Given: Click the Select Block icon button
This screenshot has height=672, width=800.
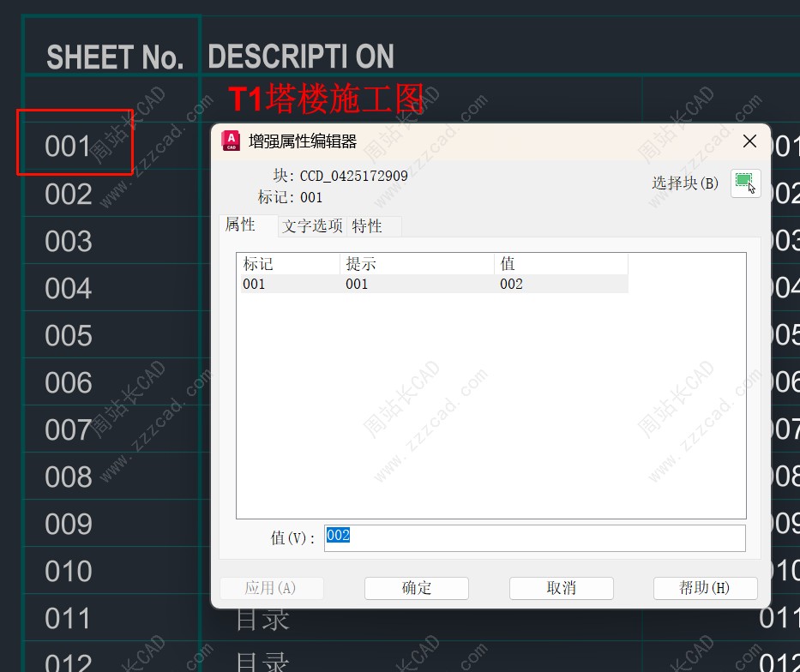Looking at the screenshot, I should click(x=745, y=183).
